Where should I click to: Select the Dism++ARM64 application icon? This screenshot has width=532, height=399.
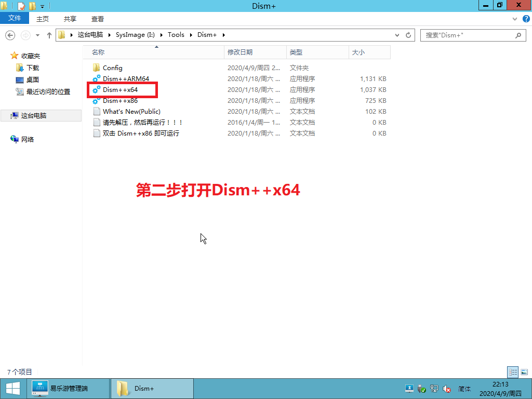96,78
